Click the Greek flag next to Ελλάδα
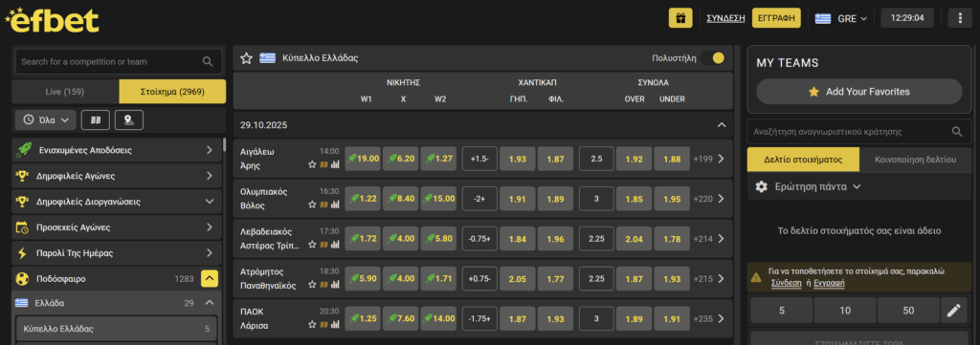This screenshot has width=980, height=345. point(22,303)
